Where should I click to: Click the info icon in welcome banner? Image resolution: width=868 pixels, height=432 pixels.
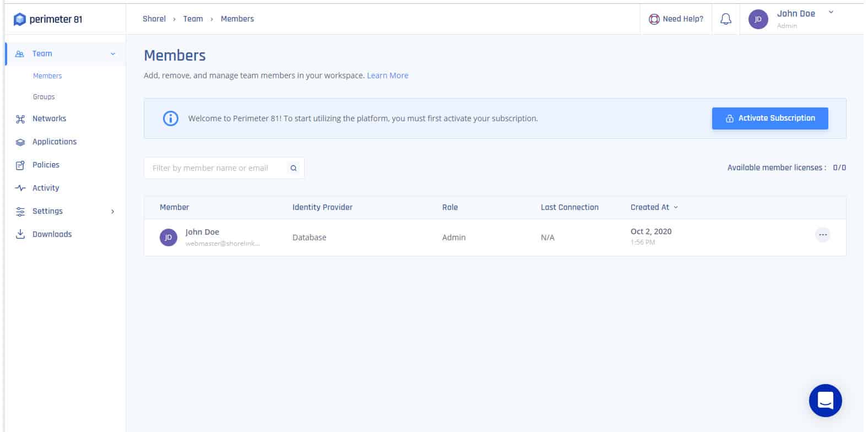pos(171,118)
